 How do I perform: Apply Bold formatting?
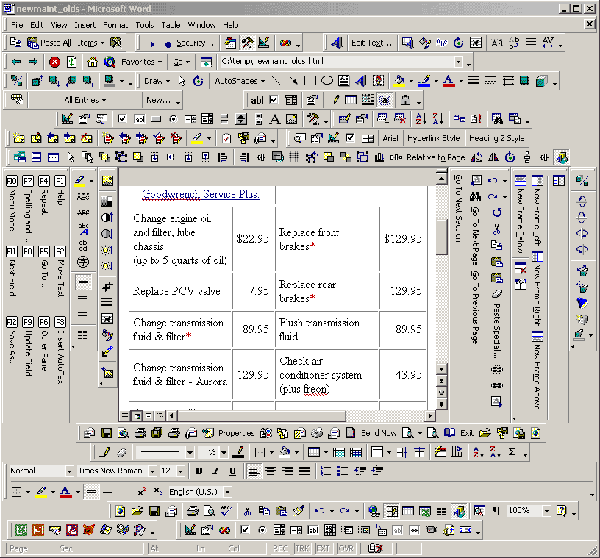pyautogui.click(x=199, y=471)
